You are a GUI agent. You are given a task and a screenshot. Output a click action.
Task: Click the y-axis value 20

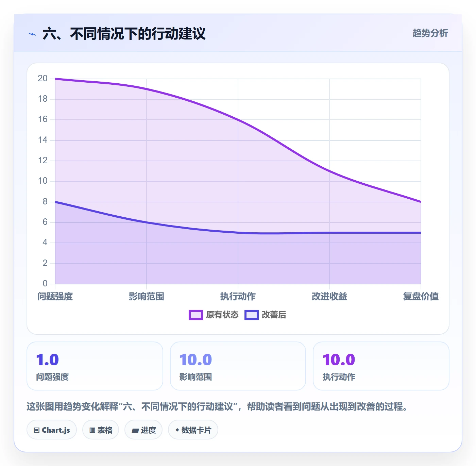42,79
